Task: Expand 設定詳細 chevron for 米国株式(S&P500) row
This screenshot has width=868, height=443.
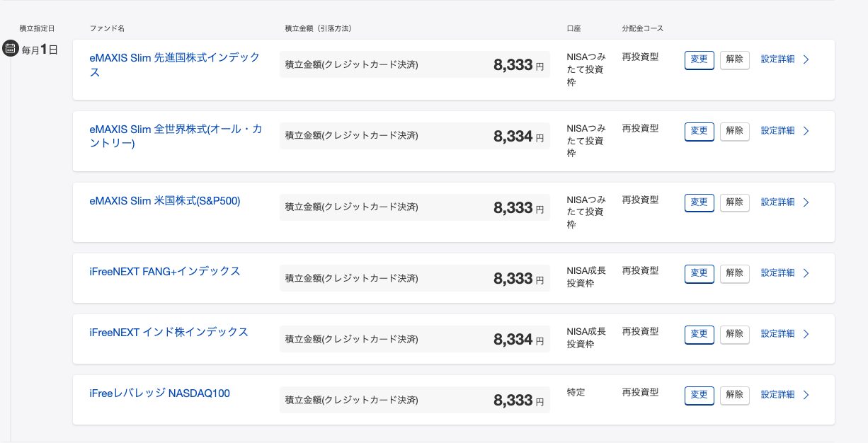Action: coord(806,202)
